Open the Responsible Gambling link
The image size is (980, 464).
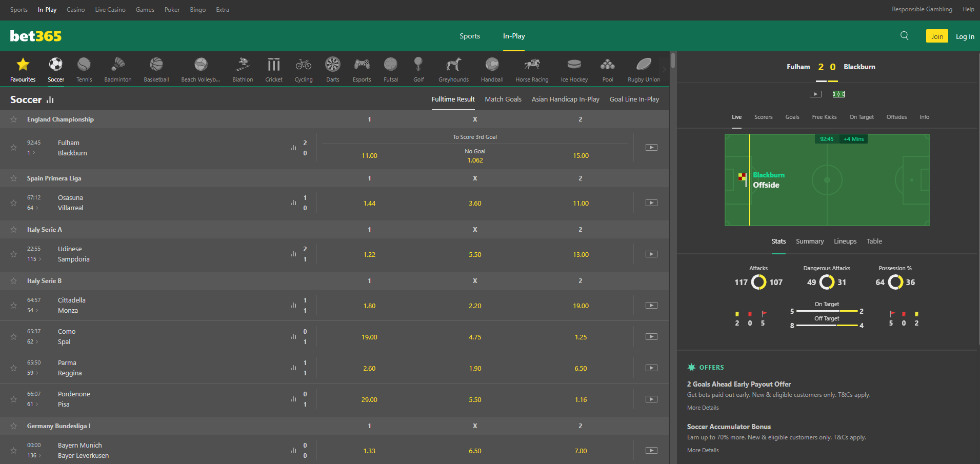tap(922, 9)
